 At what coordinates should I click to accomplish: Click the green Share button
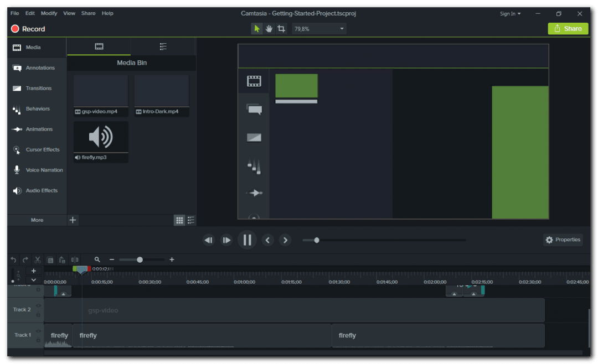(x=568, y=28)
